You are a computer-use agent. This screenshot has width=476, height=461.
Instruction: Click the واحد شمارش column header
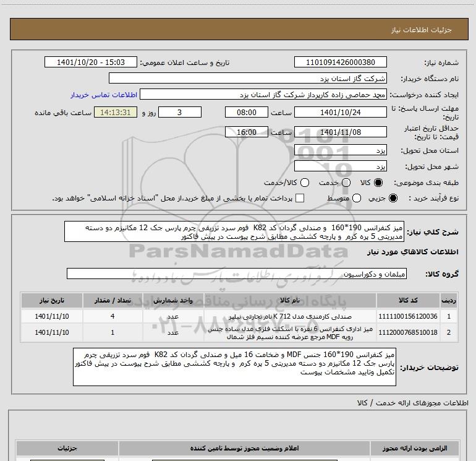173,300
